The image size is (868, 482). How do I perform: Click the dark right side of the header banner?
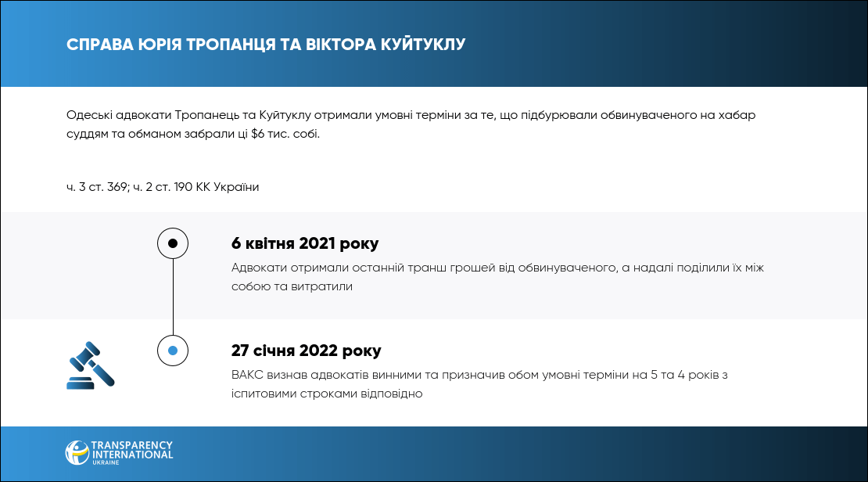tap(743, 44)
